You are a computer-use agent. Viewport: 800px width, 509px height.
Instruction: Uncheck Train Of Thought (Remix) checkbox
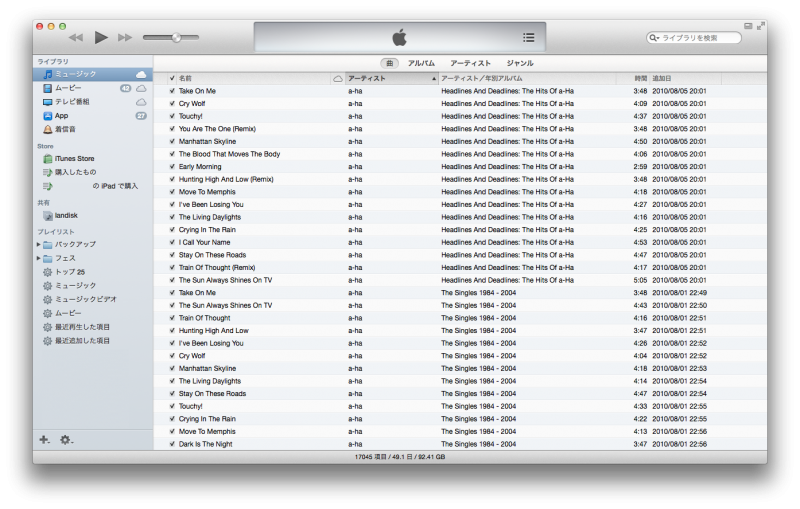click(x=172, y=268)
